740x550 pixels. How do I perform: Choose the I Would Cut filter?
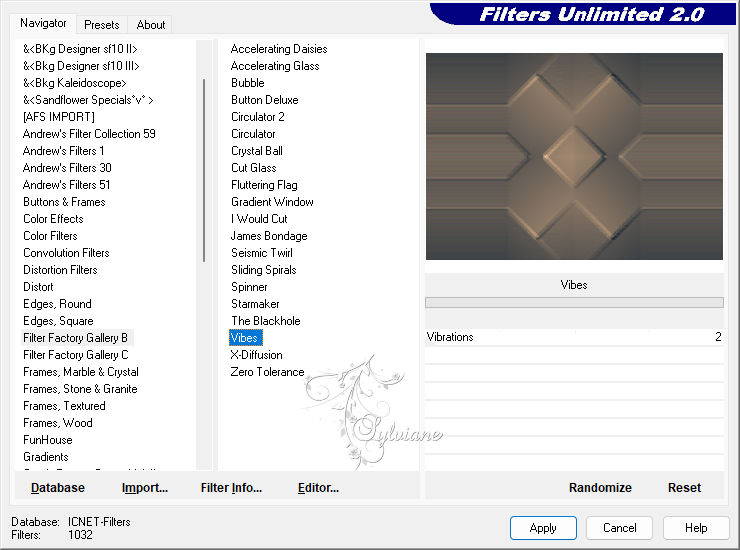[259, 219]
